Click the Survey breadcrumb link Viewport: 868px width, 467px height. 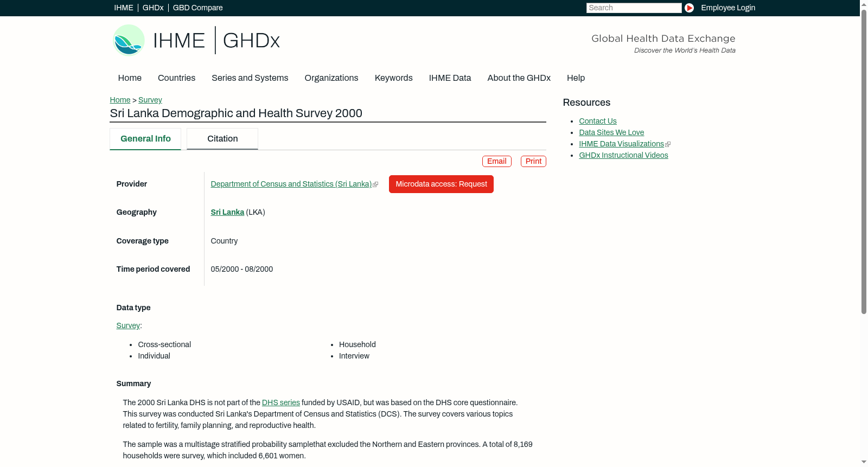(x=150, y=100)
